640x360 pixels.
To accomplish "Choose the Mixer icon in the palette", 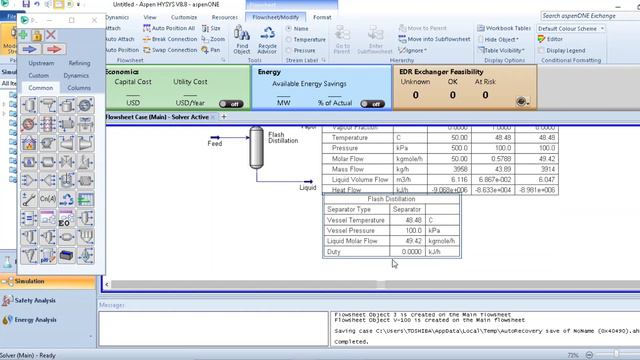I will pyautogui.click(x=29, y=180).
